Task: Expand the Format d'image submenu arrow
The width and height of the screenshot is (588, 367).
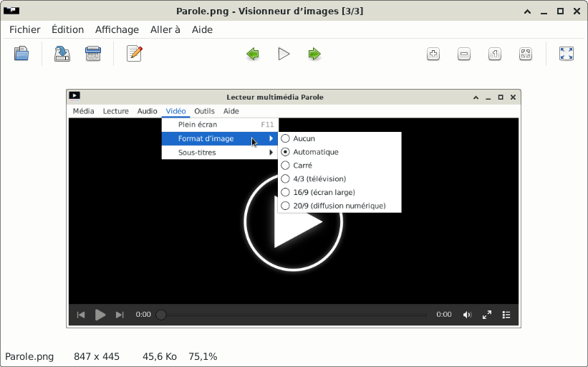Action: [271, 138]
